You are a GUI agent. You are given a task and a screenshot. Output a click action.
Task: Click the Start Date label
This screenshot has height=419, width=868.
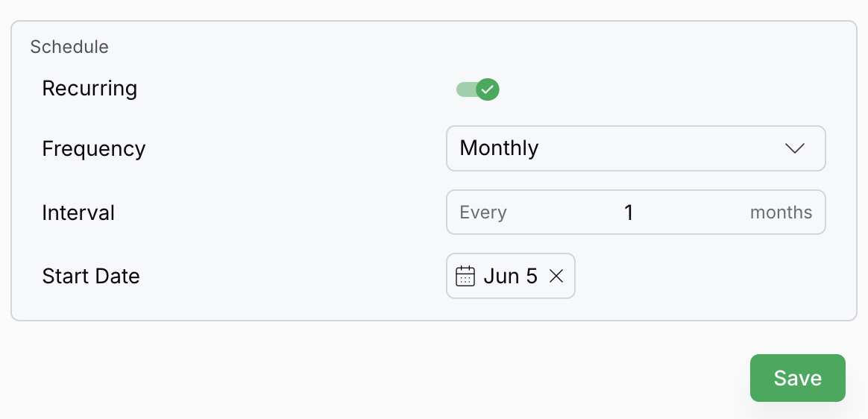click(91, 276)
